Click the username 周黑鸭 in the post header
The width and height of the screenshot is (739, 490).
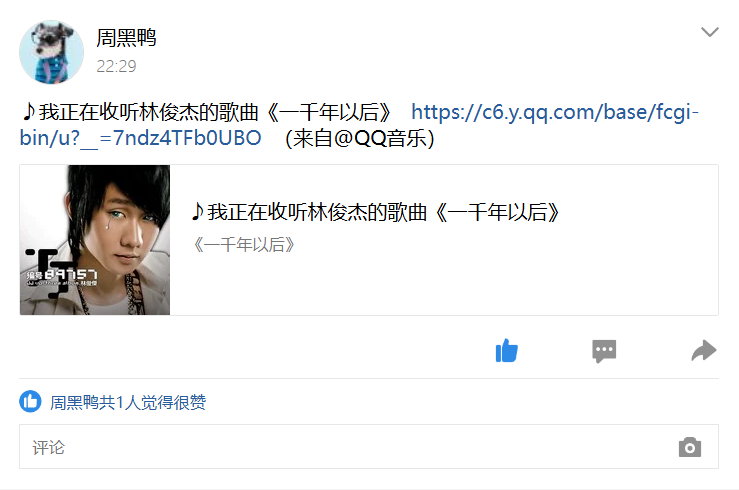click(x=126, y=38)
